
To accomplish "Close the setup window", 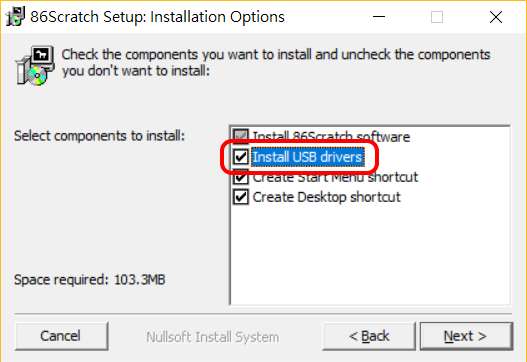I will 496,17.
